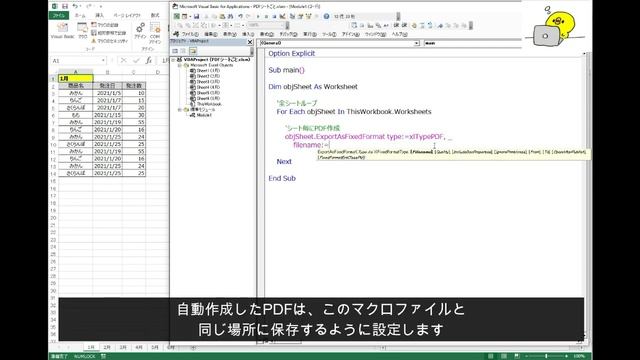Open the VBA 表示(V) menu
The height and width of the screenshot is (360, 640).
(230, 34)
